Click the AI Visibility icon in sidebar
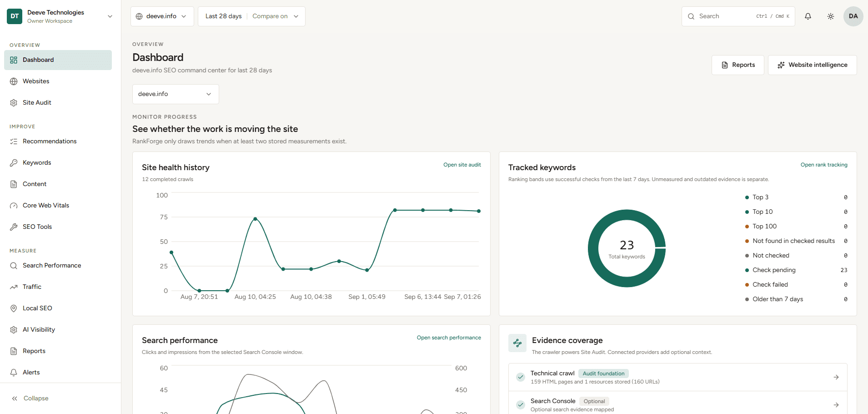868x414 pixels. click(x=14, y=330)
